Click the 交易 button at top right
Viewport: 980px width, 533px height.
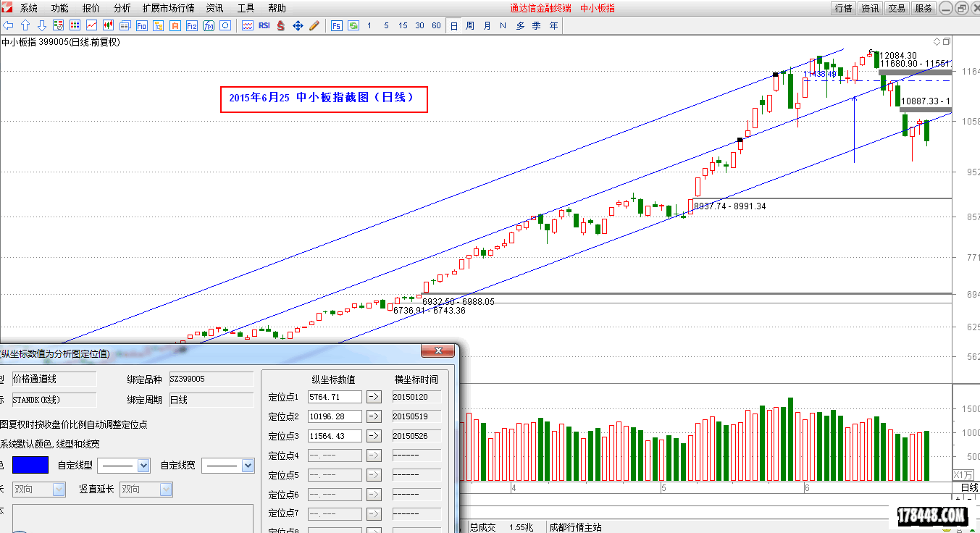click(x=897, y=8)
